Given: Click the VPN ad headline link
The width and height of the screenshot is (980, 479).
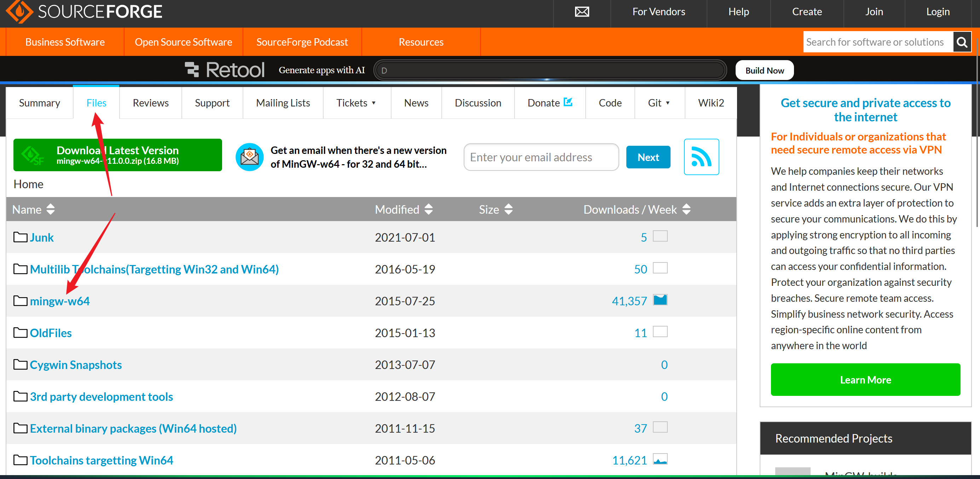Looking at the screenshot, I should pos(865,110).
